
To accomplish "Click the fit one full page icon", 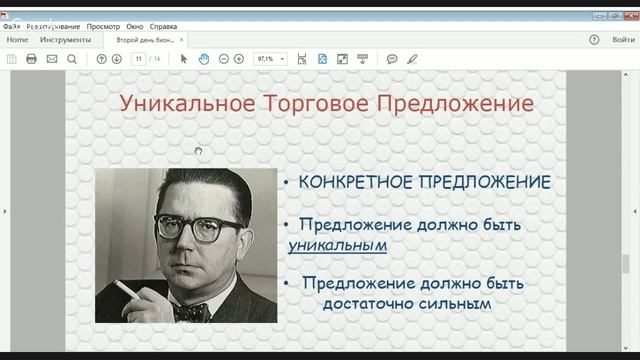I will click(x=322, y=59).
